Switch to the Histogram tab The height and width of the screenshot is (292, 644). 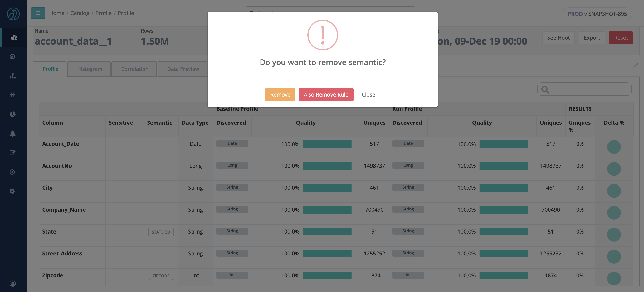90,69
